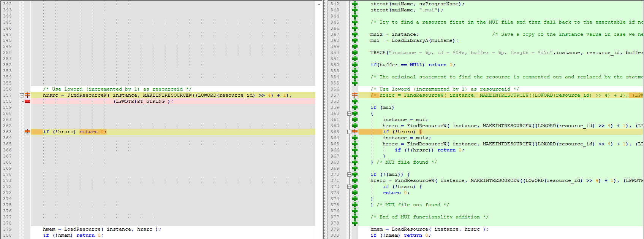
Task: Click 'Use loword' comment in left pane
Action: point(117,89)
